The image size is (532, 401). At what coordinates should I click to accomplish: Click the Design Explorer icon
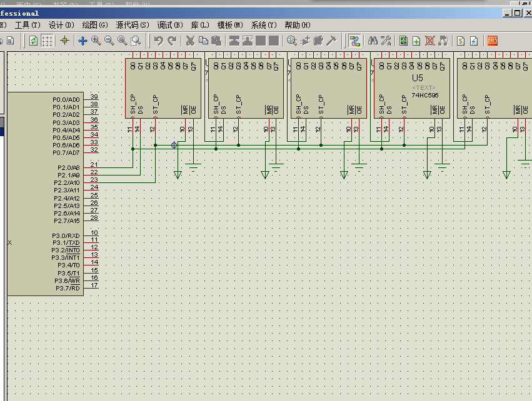[403, 41]
